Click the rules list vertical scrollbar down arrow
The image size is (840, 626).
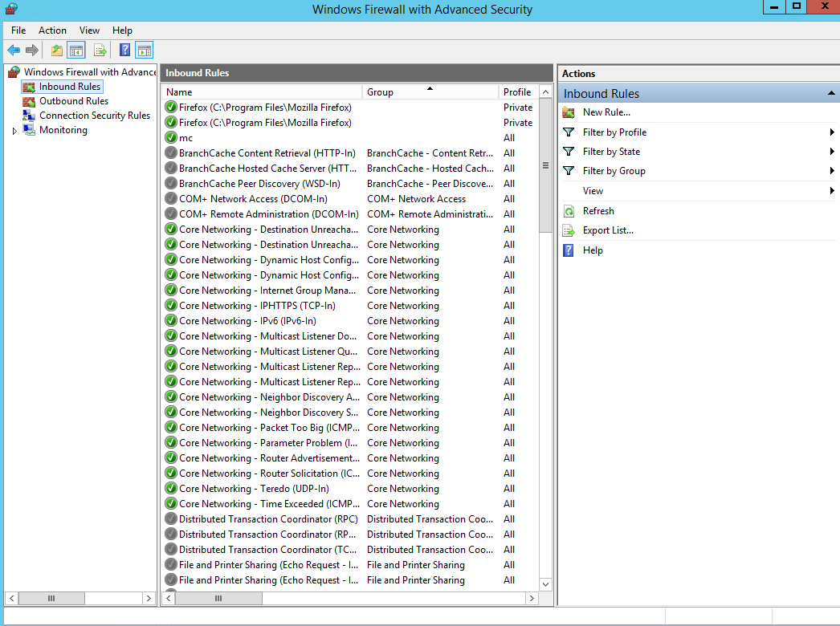[546, 584]
